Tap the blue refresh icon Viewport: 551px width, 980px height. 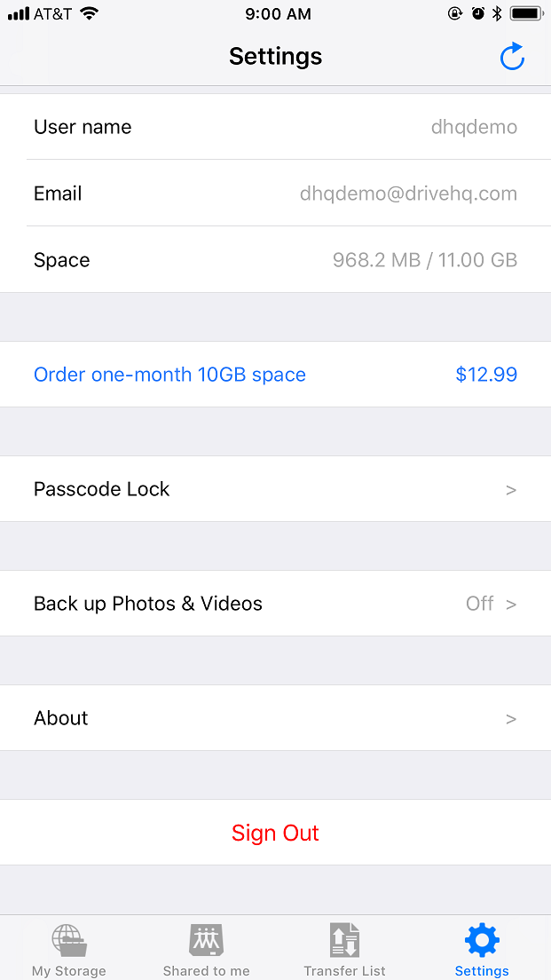[512, 56]
